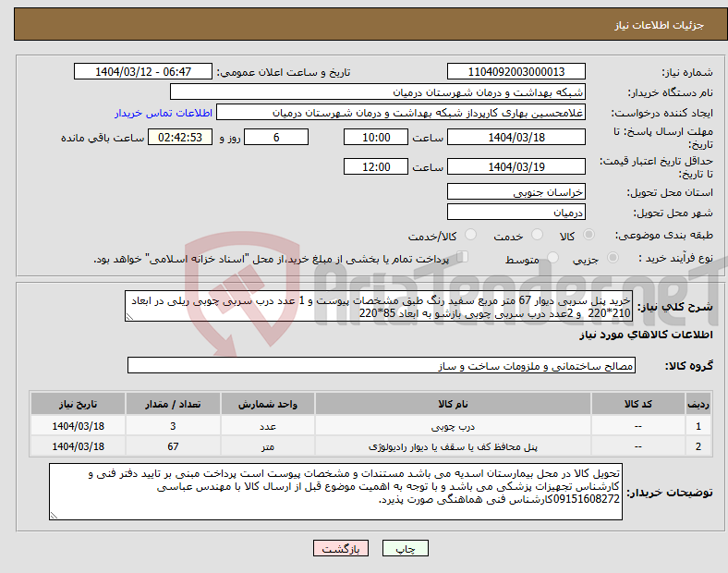Open the اطلاعات تماس خریدار link

164,113
